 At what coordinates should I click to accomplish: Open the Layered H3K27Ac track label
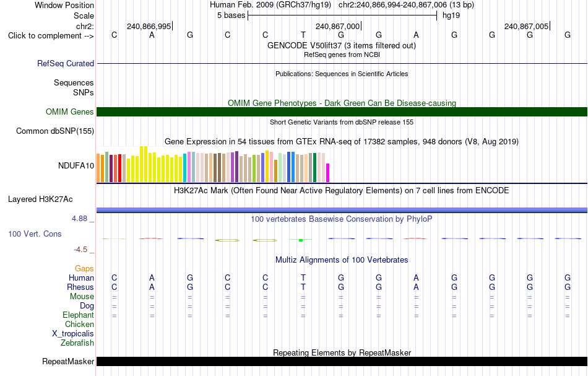click(x=40, y=199)
